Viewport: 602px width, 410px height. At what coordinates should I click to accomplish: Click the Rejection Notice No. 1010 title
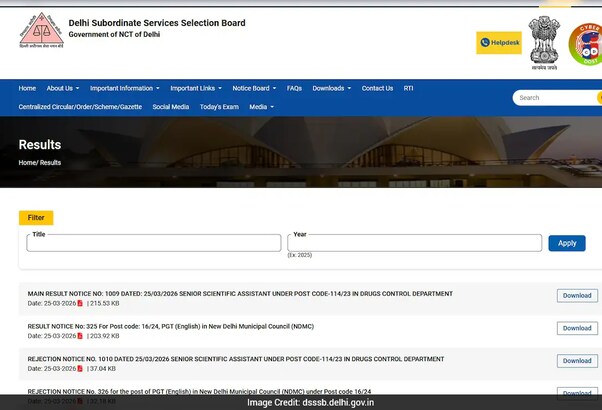click(236, 359)
